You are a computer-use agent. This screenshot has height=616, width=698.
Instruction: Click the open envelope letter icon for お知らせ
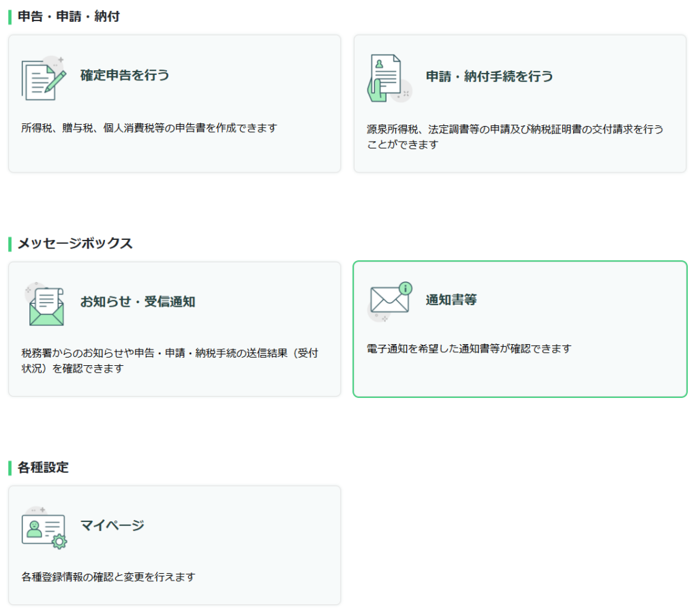45,304
